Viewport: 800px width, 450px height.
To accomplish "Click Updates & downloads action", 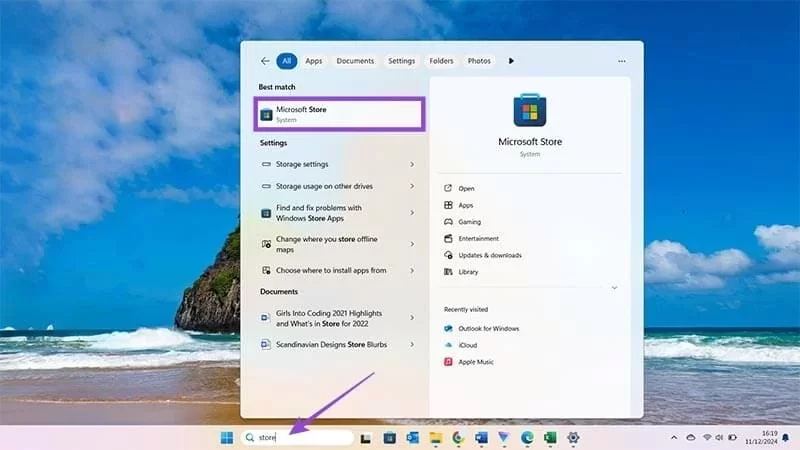I will point(489,255).
